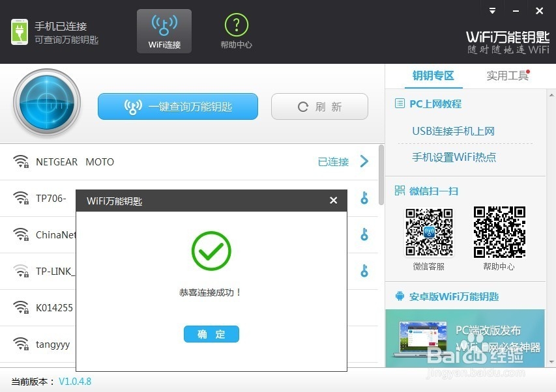Image resolution: width=556 pixels, height=392 pixels.
Task: Click the network list scrollbar
Action: [x=381, y=175]
